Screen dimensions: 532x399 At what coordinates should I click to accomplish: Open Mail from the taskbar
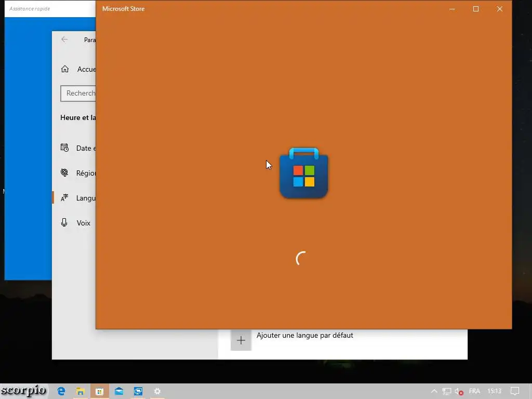(119, 391)
